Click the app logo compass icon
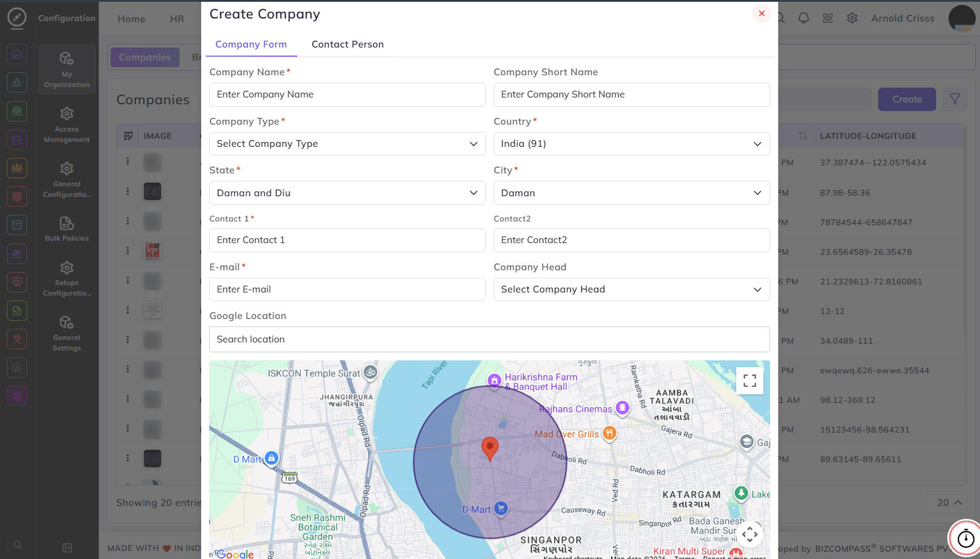The height and width of the screenshot is (559, 980). pos(17,17)
